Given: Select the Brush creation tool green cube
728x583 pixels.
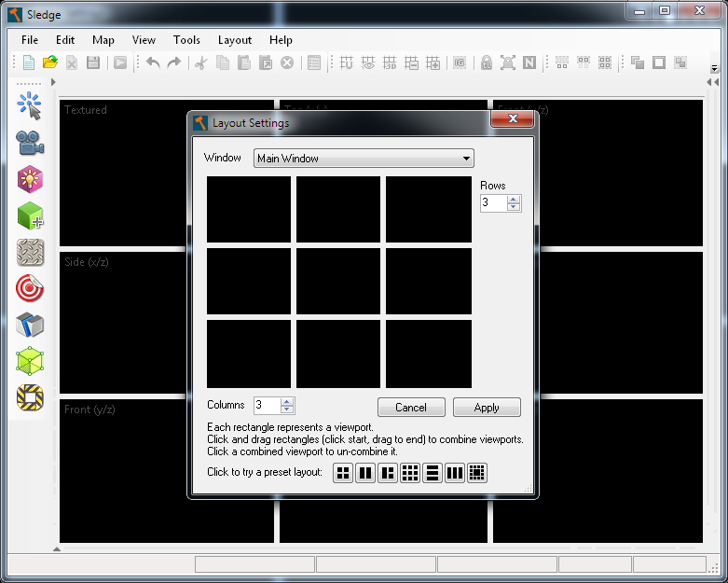Looking at the screenshot, I should [x=30, y=215].
